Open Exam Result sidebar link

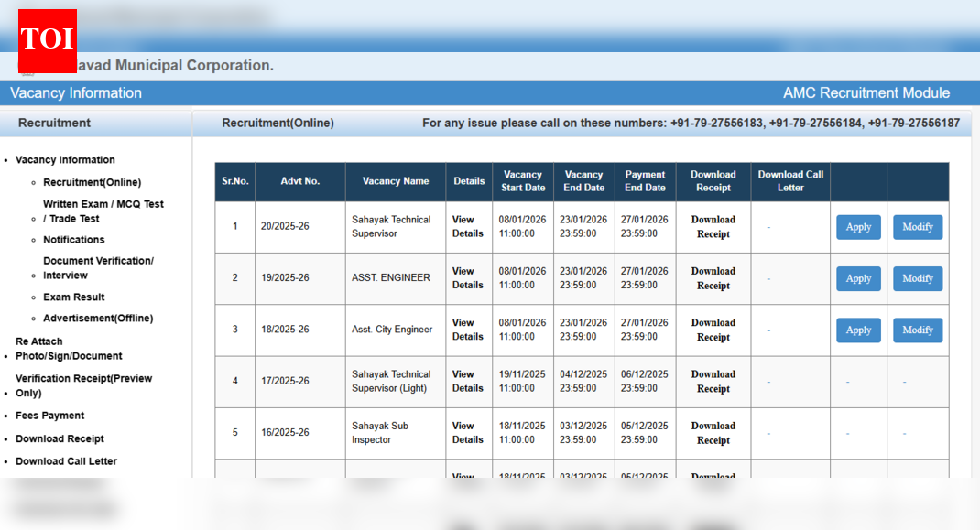click(73, 297)
